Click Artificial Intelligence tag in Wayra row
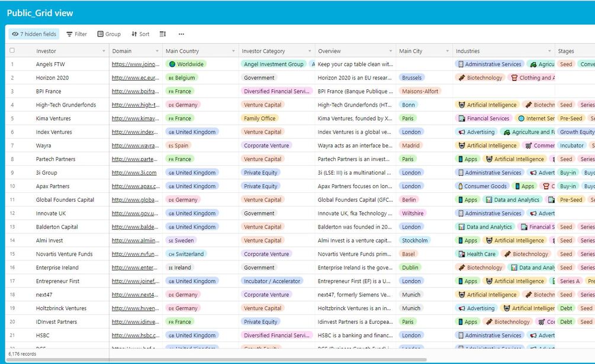595x364 pixels. (x=487, y=146)
